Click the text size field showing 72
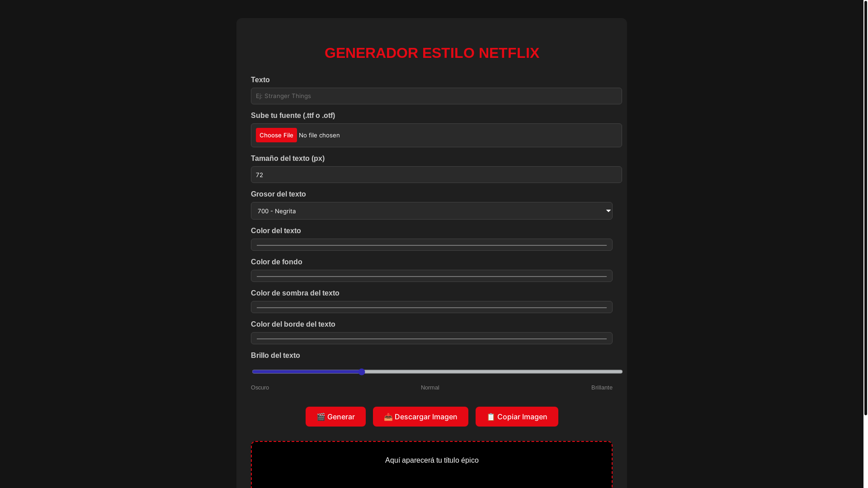The image size is (868, 488). (x=436, y=175)
